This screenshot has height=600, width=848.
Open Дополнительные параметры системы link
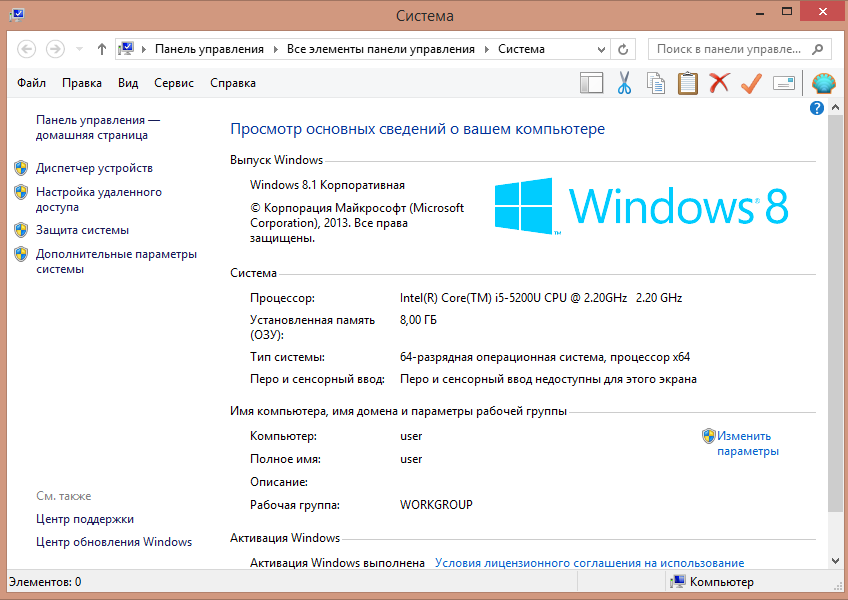pos(116,261)
